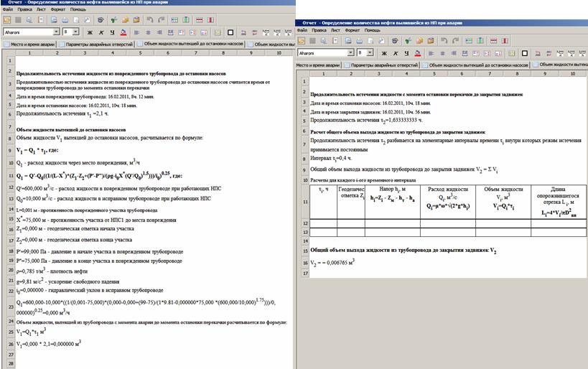Open Формат menu in right window
Viewport: 588px width, 369px height.
(x=352, y=30)
